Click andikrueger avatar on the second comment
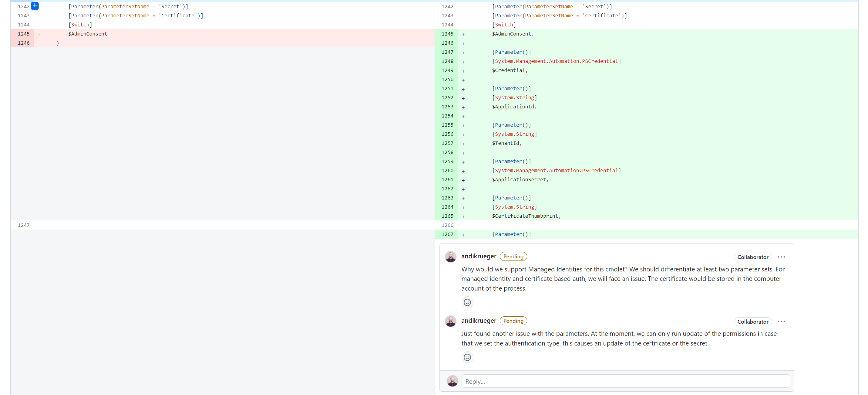The width and height of the screenshot is (868, 395). [450, 321]
